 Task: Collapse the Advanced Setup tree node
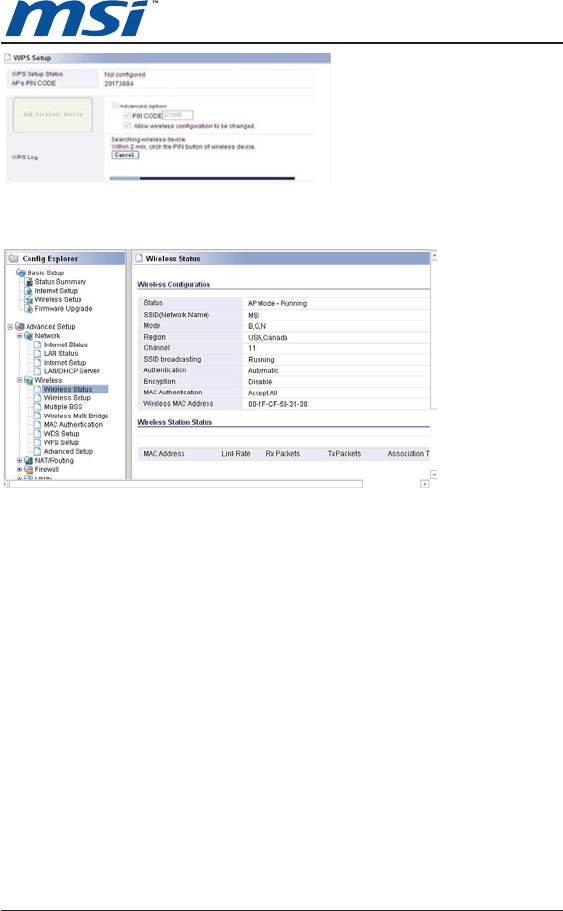10,327
